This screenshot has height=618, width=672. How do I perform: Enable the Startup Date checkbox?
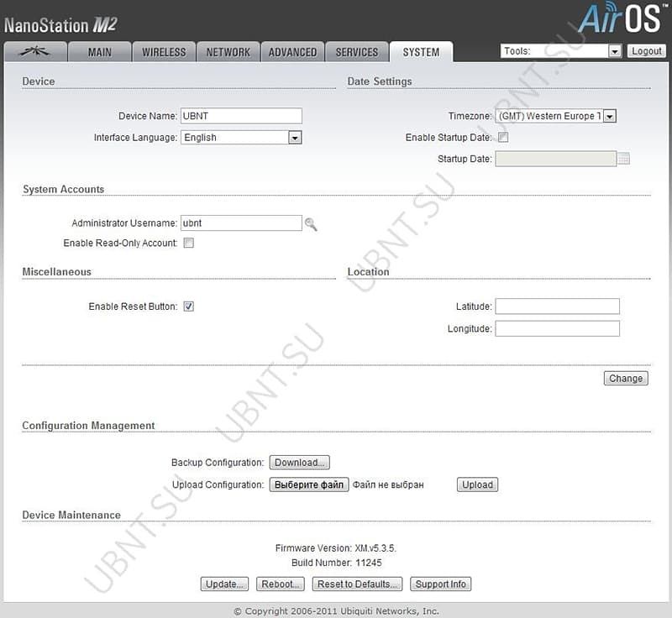tap(503, 138)
